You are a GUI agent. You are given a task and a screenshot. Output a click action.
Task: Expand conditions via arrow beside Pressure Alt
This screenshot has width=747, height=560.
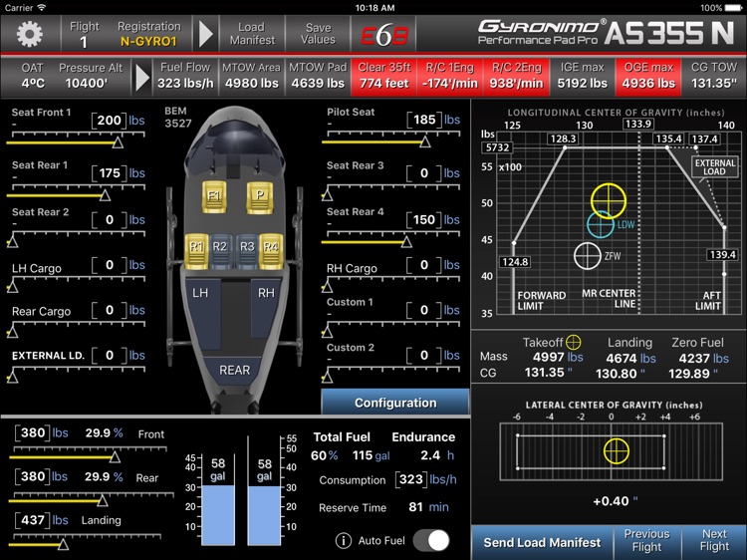142,77
